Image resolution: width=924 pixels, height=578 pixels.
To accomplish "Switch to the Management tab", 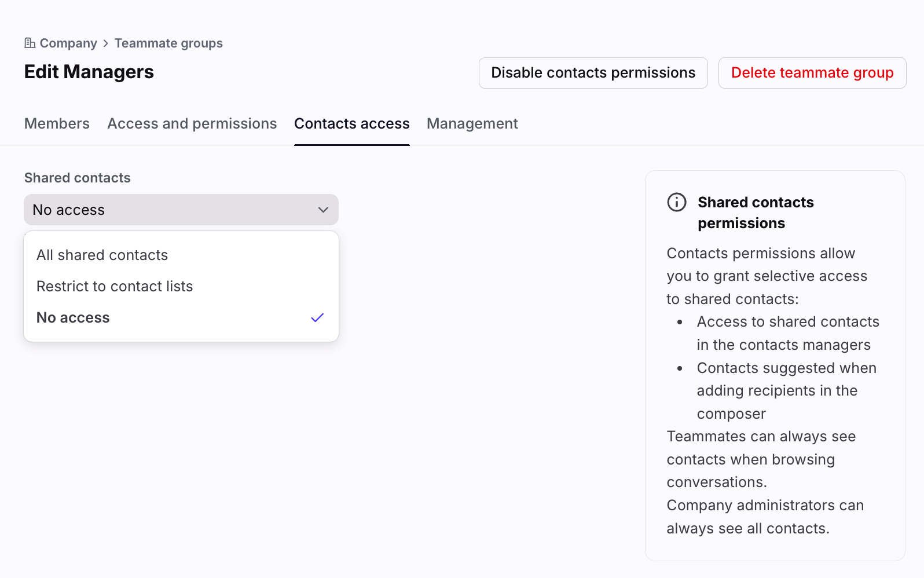I will coord(472,124).
